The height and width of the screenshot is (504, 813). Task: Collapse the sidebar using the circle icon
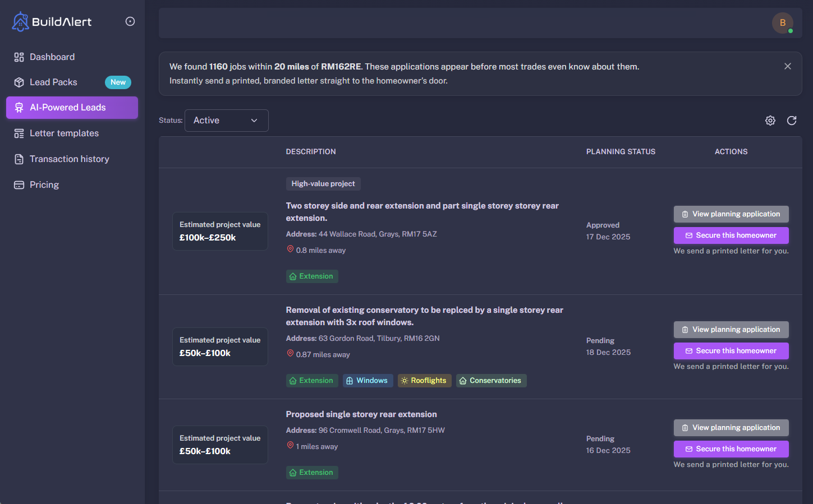pyautogui.click(x=130, y=21)
